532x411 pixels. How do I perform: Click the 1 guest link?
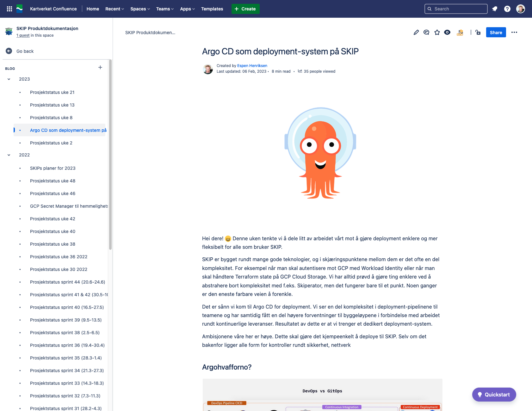23,35
